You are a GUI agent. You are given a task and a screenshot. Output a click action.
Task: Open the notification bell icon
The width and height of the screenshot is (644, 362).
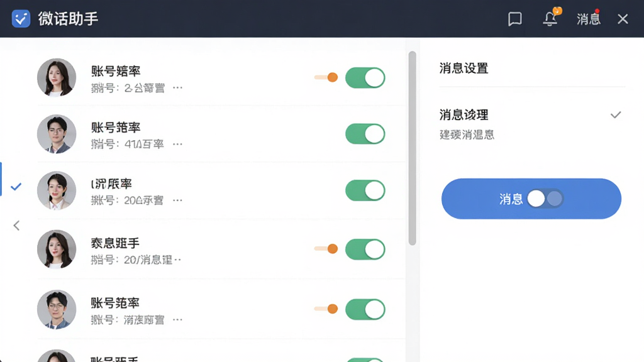pyautogui.click(x=550, y=18)
